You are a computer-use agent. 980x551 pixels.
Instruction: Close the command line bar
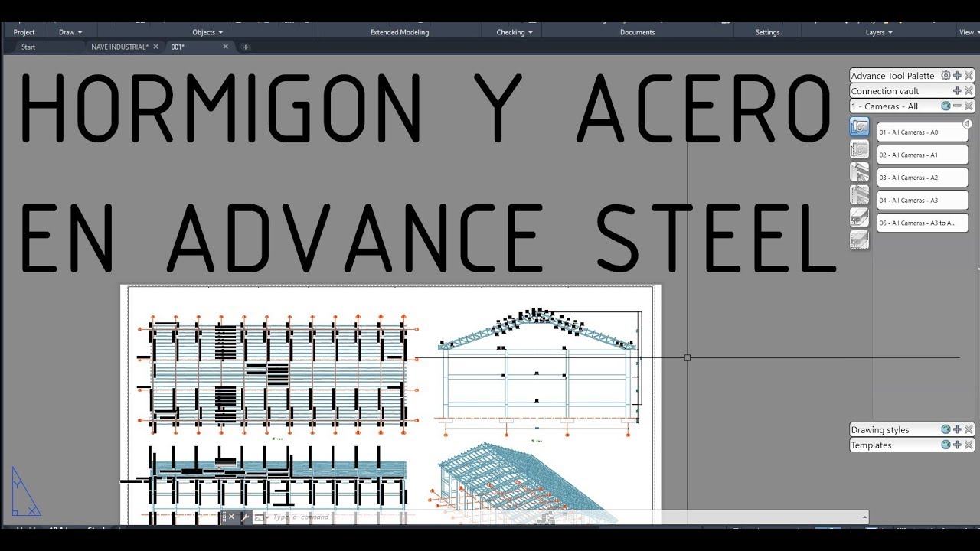(232, 517)
